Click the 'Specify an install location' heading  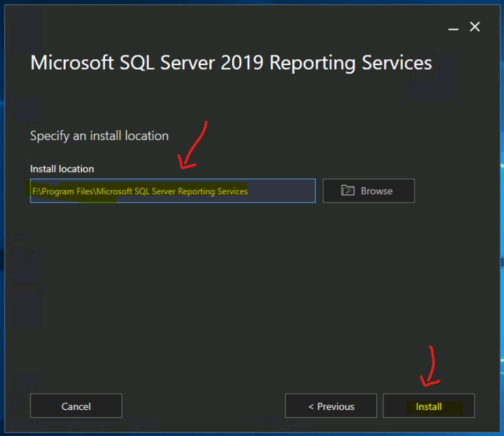pyautogui.click(x=99, y=136)
